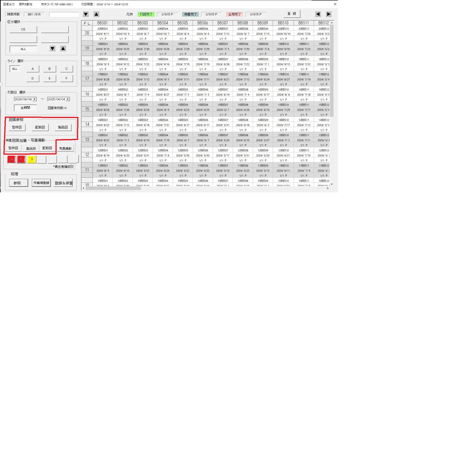Click the BBS10 column header

click(x=283, y=23)
